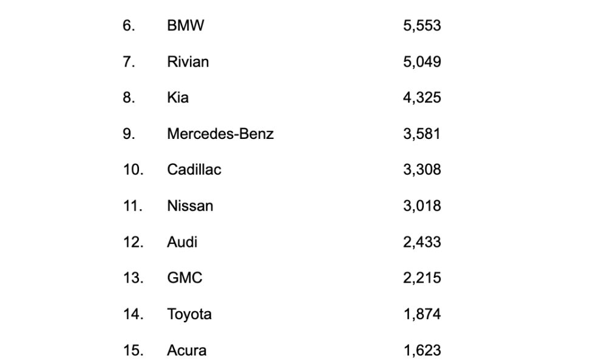Select the 3,308 Cadillac number

422,169
